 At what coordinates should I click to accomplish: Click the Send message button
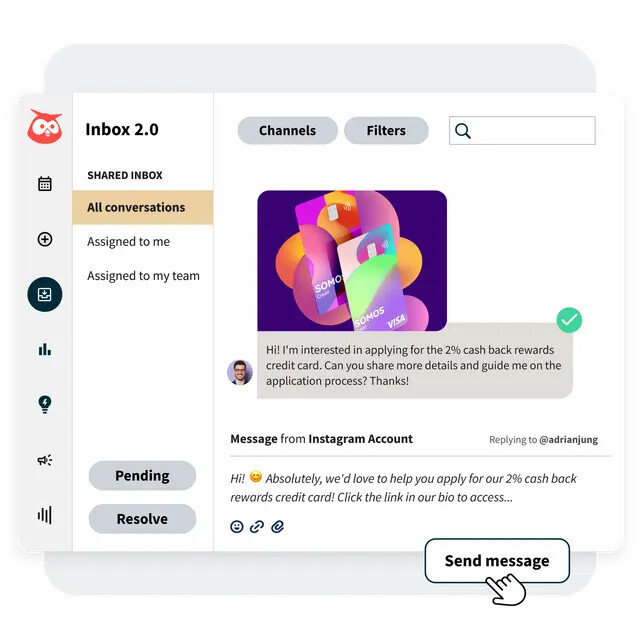[x=497, y=561]
